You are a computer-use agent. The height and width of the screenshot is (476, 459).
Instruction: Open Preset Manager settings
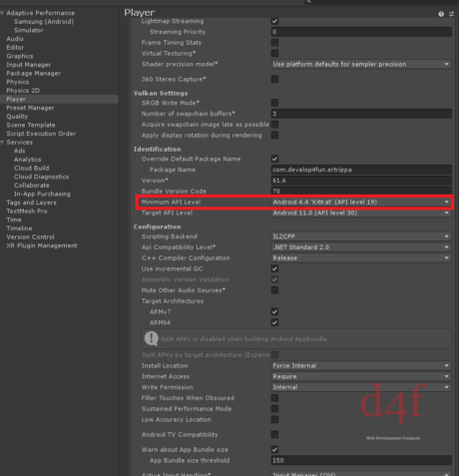click(x=30, y=108)
